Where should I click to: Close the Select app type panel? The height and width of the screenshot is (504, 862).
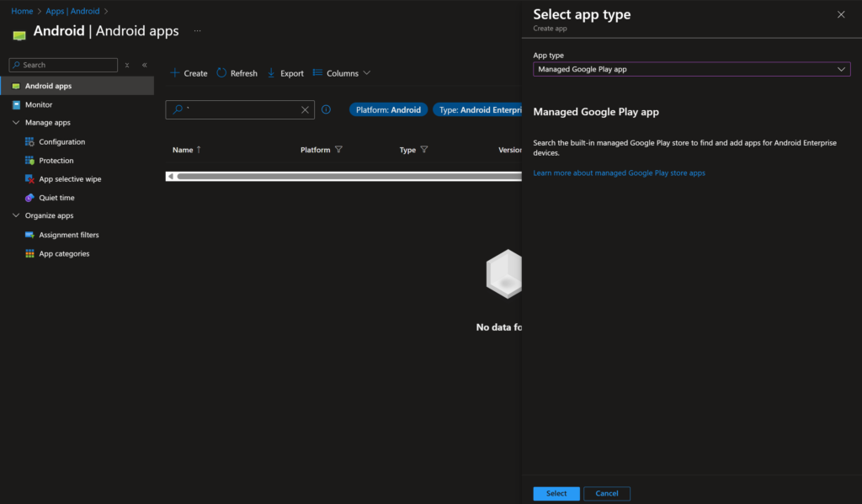tap(841, 15)
